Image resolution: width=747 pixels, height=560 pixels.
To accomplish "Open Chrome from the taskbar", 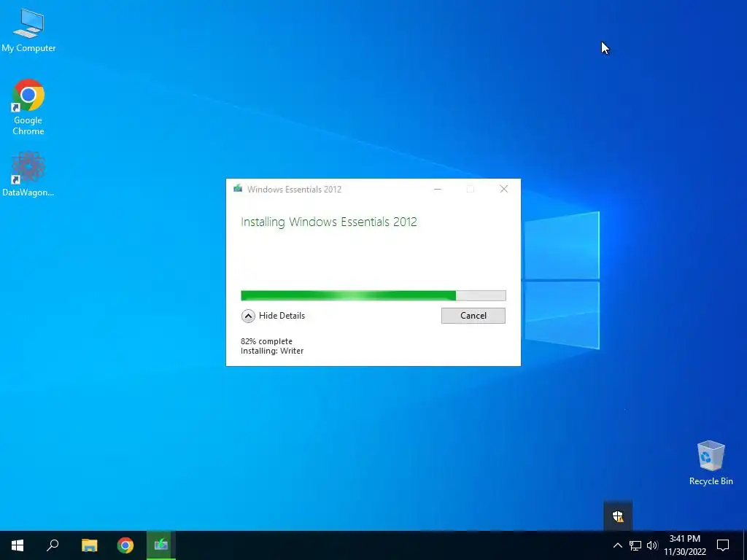I will click(125, 545).
